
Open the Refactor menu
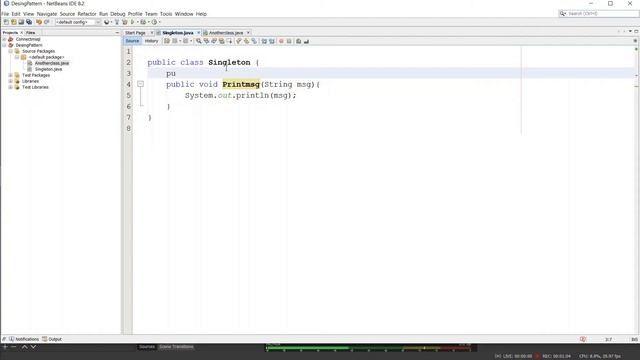tap(87, 14)
